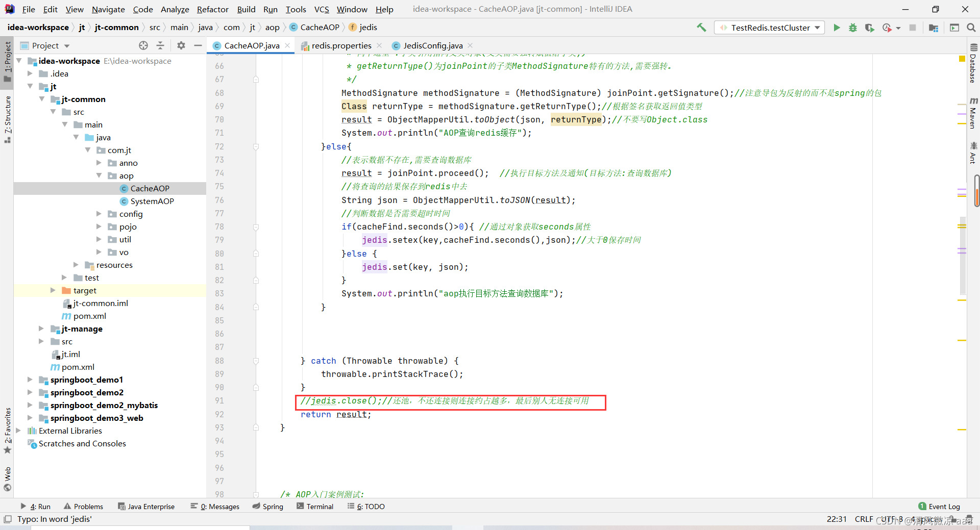Expand External Libraries node
Screen dimensions: 980x530
tap(18, 431)
